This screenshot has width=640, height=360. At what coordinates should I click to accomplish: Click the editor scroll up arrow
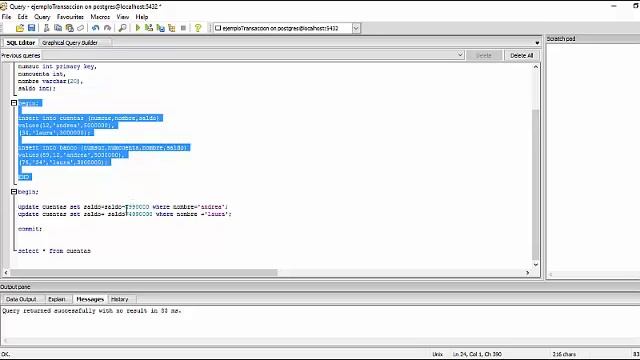tap(536, 67)
